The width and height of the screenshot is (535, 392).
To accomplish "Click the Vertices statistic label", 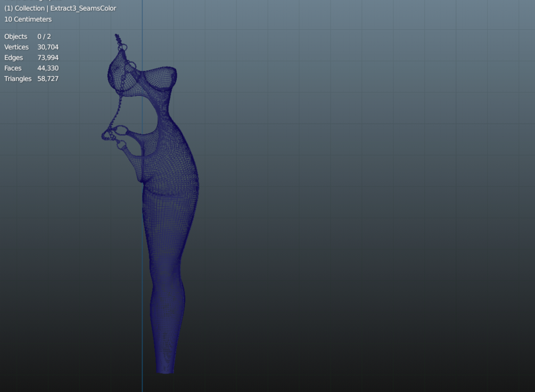I will [x=17, y=47].
